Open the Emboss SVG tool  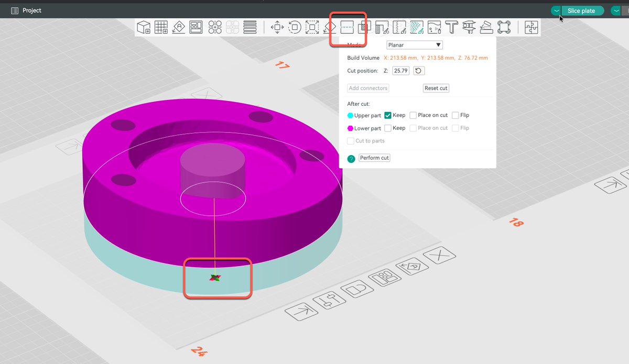[434, 27]
